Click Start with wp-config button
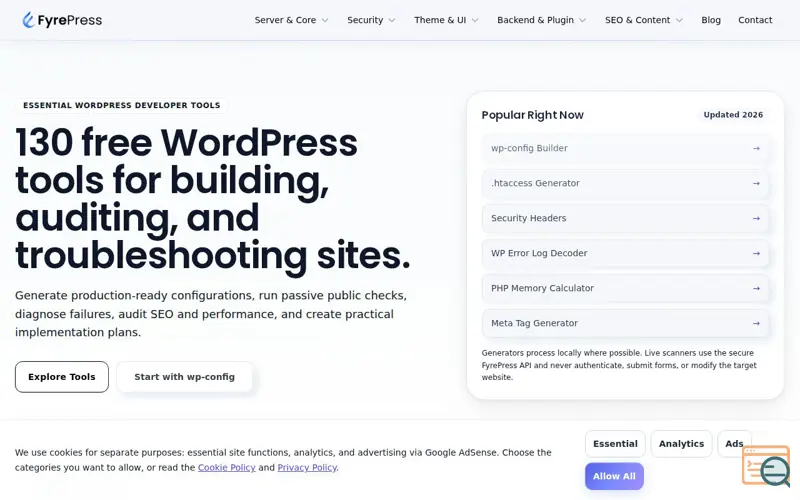 click(185, 377)
